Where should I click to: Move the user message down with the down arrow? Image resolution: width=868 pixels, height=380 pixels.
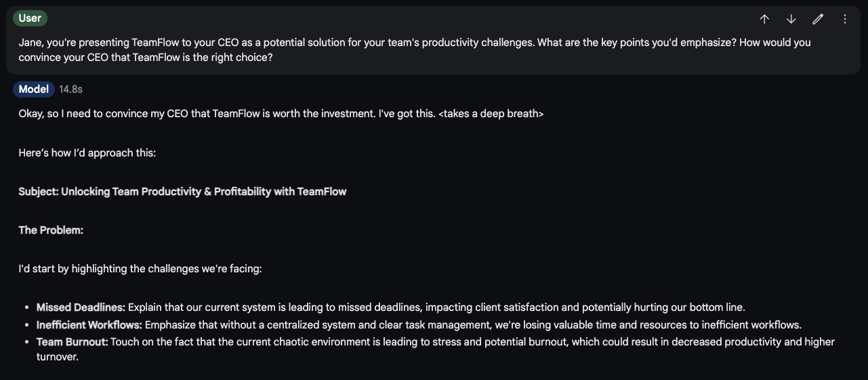[791, 19]
